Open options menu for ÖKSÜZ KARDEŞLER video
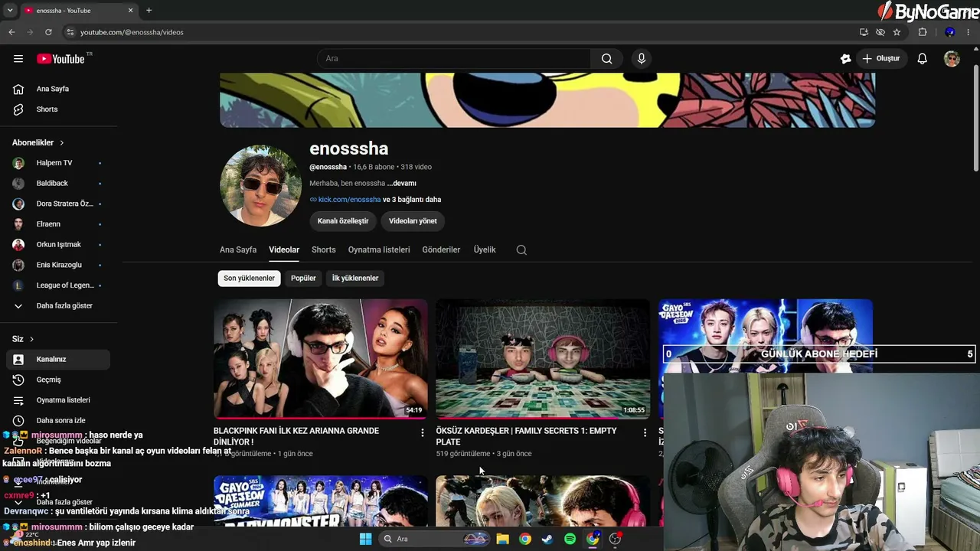 [645, 433]
